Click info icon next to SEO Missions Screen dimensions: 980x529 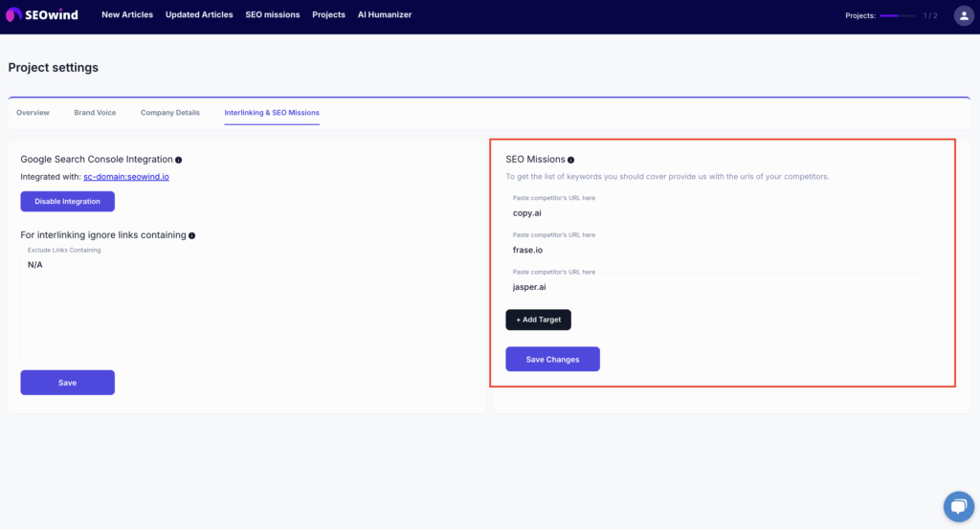click(571, 160)
